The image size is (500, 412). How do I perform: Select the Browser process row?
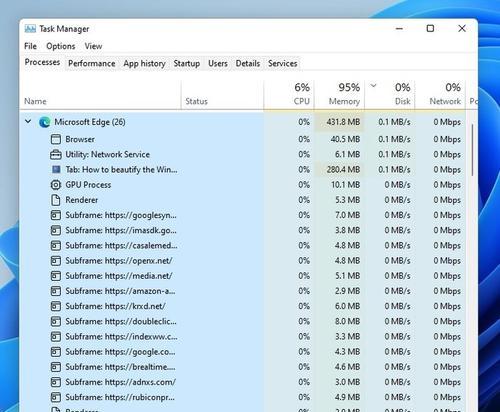(242, 139)
